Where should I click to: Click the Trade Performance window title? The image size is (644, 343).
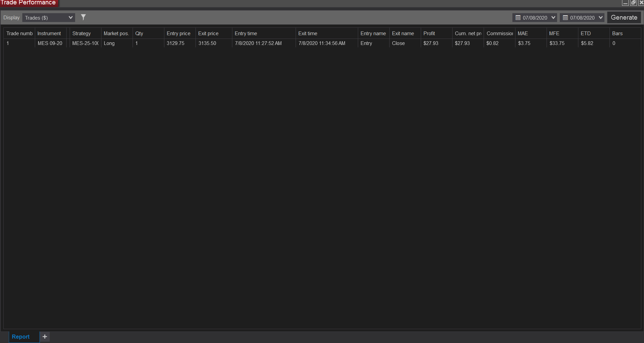coord(28,3)
